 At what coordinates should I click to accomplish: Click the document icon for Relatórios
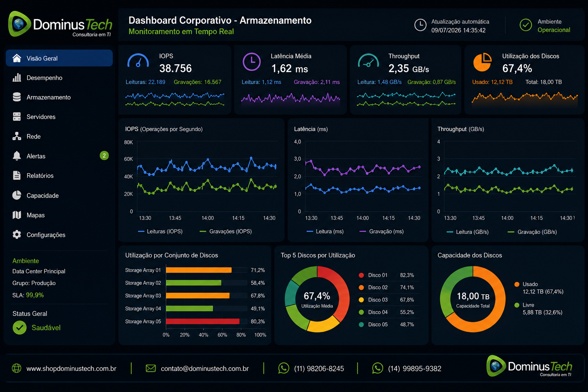pos(17,175)
